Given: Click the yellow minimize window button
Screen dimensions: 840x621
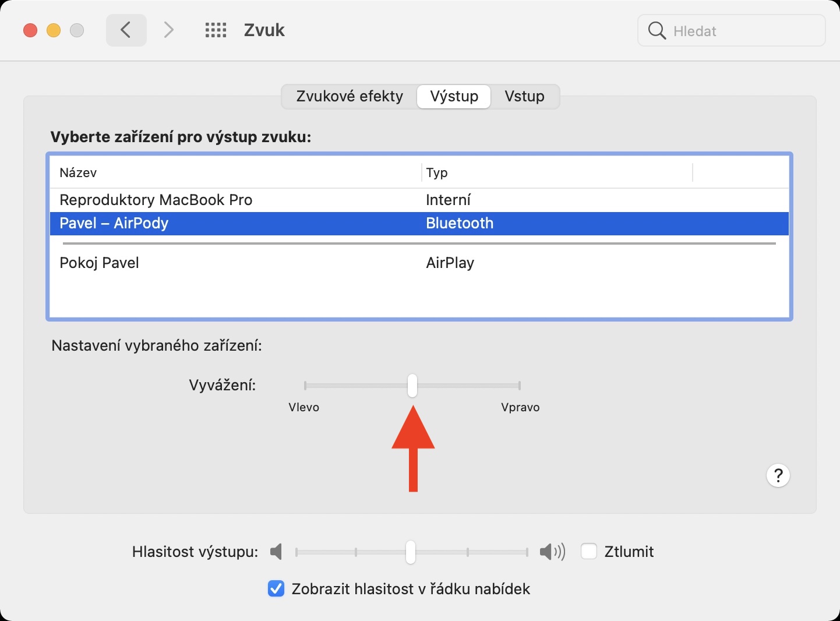Looking at the screenshot, I should [x=54, y=30].
